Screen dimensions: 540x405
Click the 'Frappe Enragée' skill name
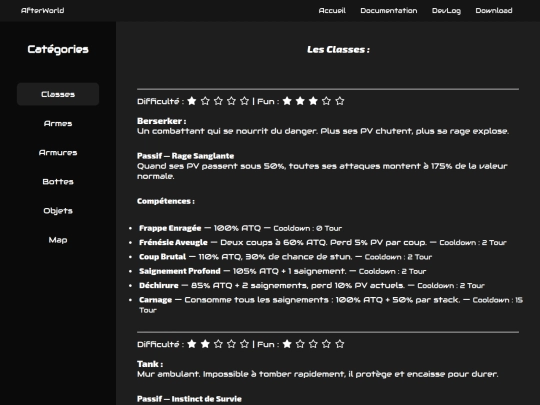pos(170,228)
